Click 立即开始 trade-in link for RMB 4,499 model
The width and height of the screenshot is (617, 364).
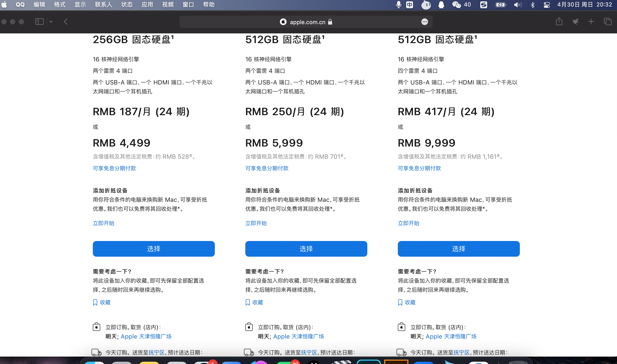[103, 223]
